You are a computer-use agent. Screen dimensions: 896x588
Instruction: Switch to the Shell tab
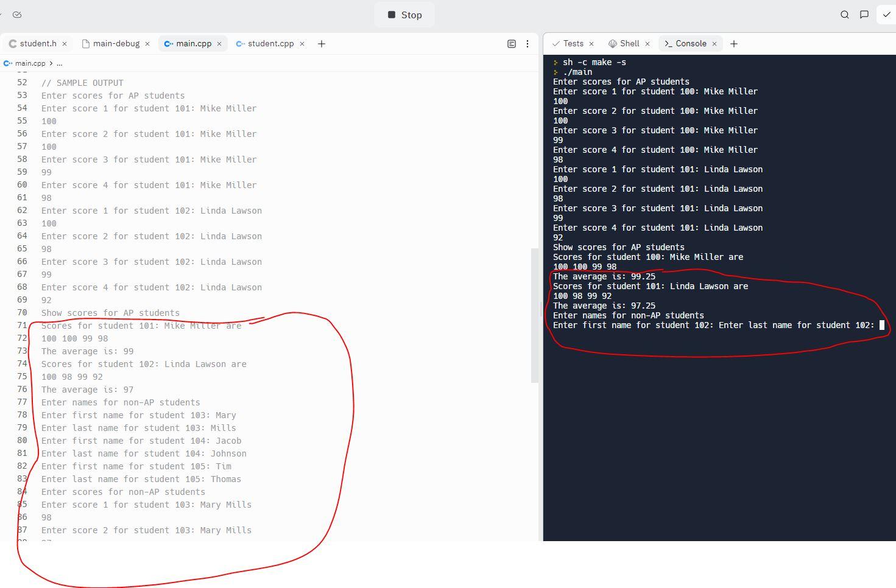[629, 43]
